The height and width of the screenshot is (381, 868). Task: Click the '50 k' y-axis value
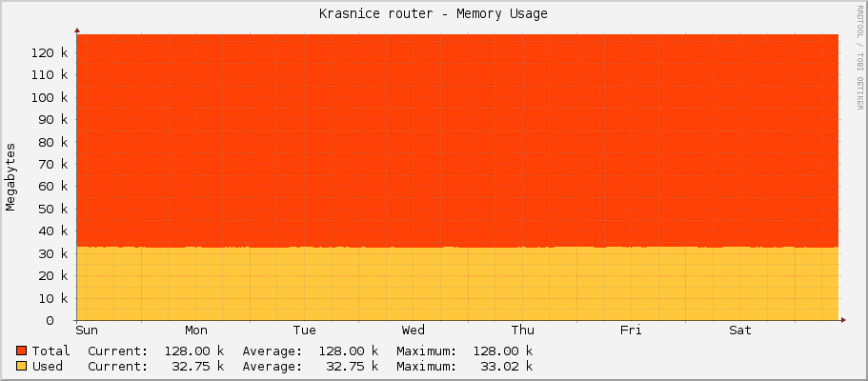[x=53, y=210]
